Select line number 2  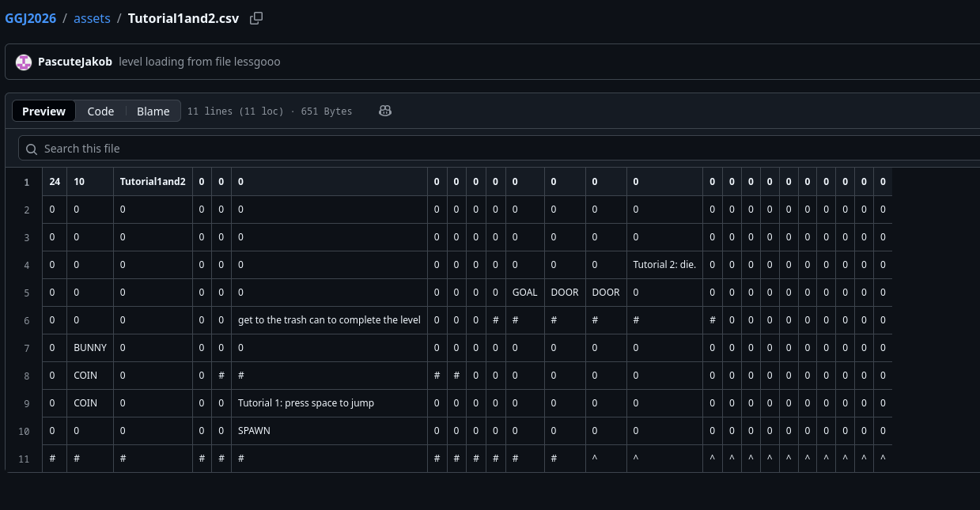[26, 210]
